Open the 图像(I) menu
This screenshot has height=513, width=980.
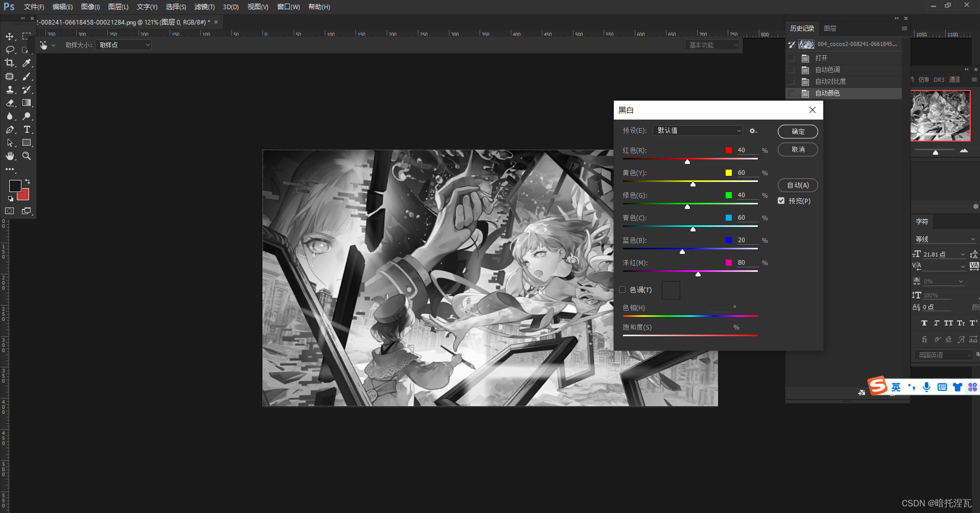tap(90, 7)
